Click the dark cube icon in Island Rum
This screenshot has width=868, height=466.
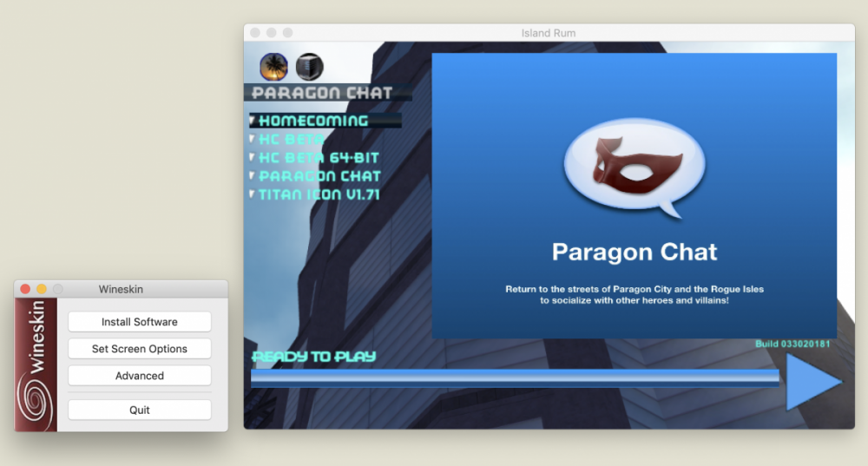coord(310,67)
